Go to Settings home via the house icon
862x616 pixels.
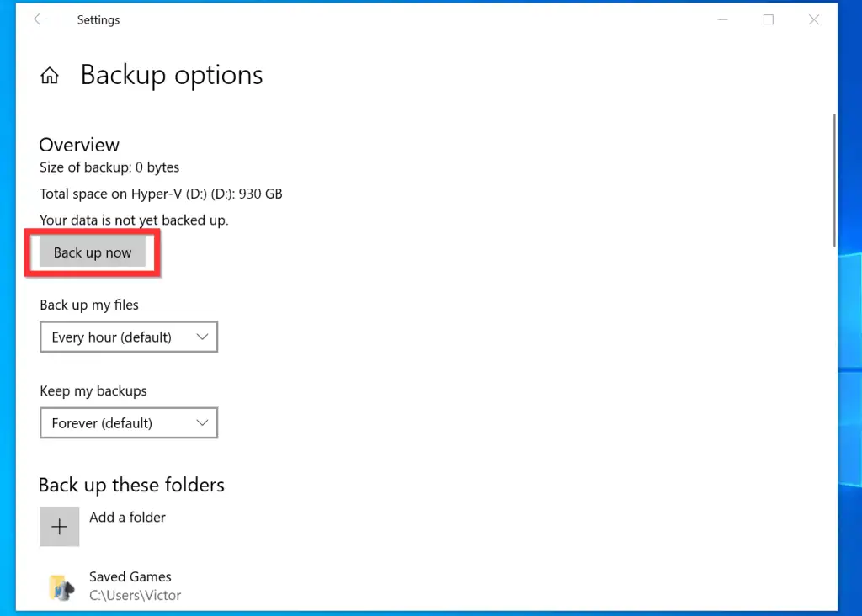pos(50,76)
